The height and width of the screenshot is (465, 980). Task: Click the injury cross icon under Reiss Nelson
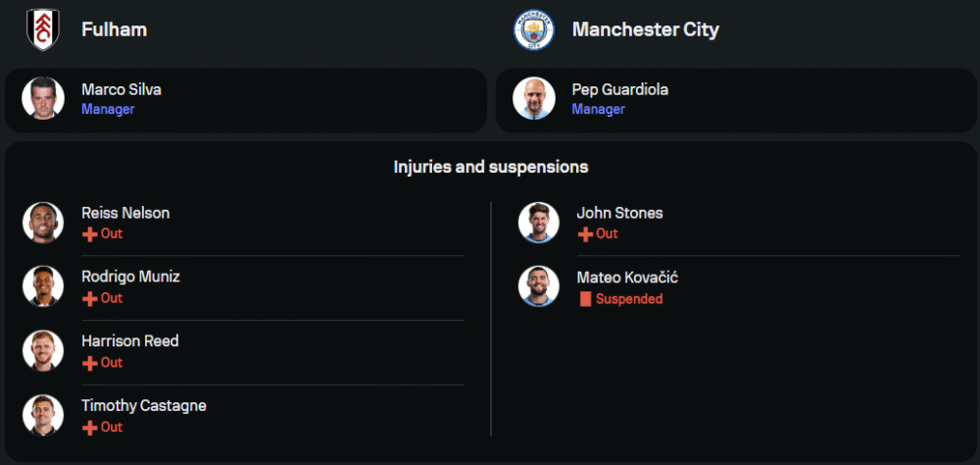click(x=89, y=234)
